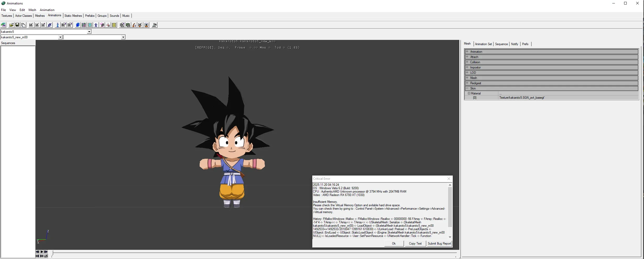The height and width of the screenshot is (259, 644).
Task: Click Submit Bug Report button
Action: pos(439,244)
